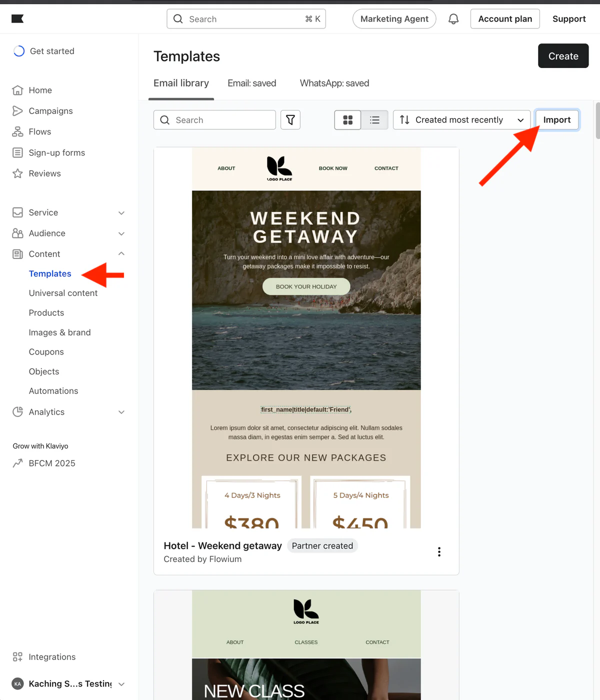Open Products in the sidebar

click(46, 313)
